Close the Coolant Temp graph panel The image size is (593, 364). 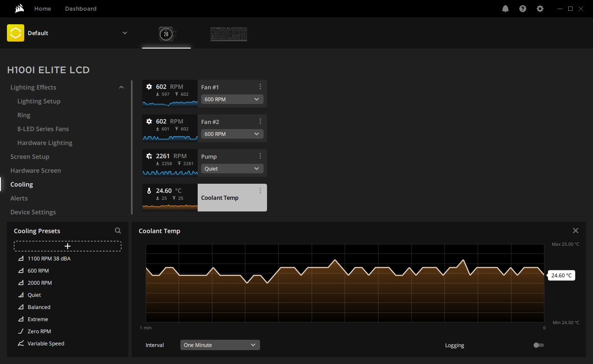(576, 231)
